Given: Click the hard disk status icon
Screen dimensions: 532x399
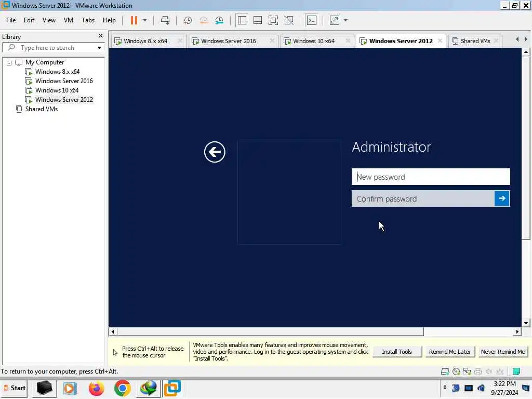Looking at the screenshot, I should coord(445,371).
